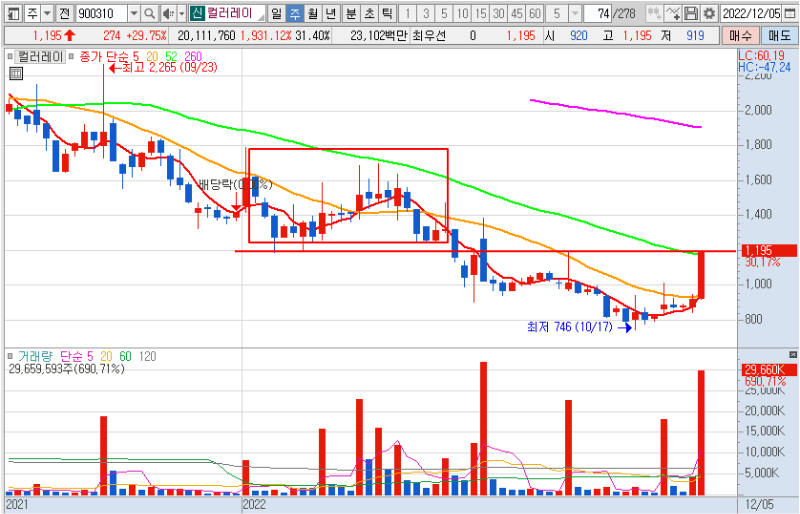Screen dimensions: 800x514
Task: Click the add indicator line icon
Action: pyautogui.click(x=673, y=13)
